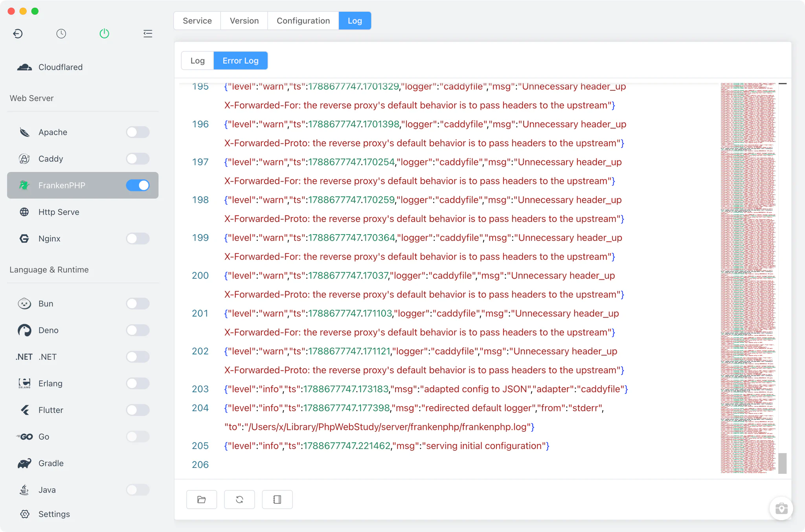
Task: Click log line number 195
Action: coord(200,86)
